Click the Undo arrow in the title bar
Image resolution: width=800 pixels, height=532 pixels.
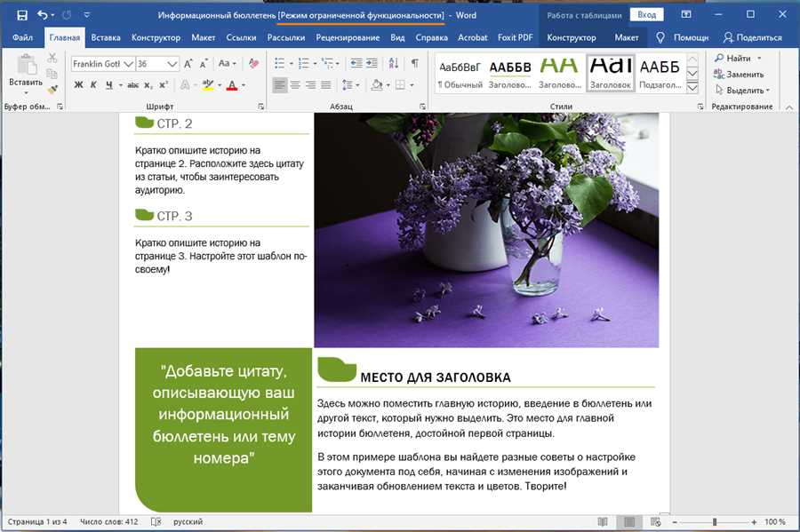[43, 15]
